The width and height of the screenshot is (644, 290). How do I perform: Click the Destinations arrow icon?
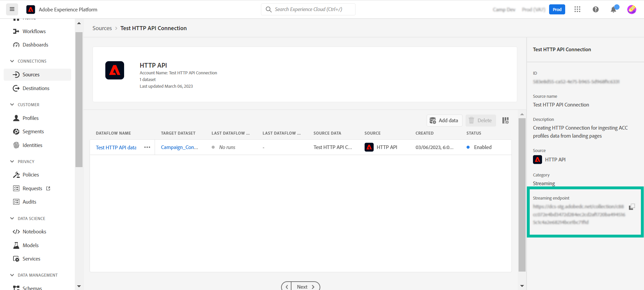point(16,88)
